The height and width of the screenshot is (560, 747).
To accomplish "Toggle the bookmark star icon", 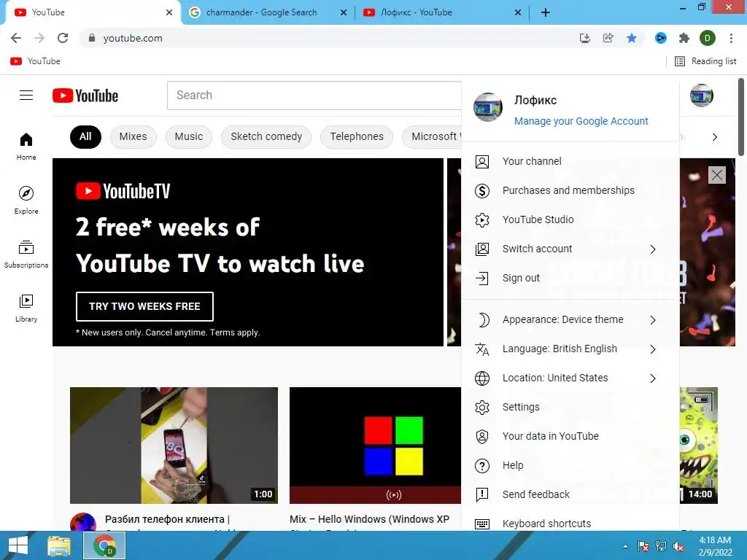I will click(632, 38).
